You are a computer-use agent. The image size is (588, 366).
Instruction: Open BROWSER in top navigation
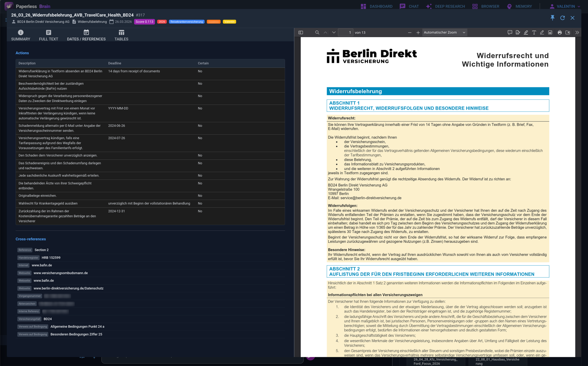click(x=486, y=6)
